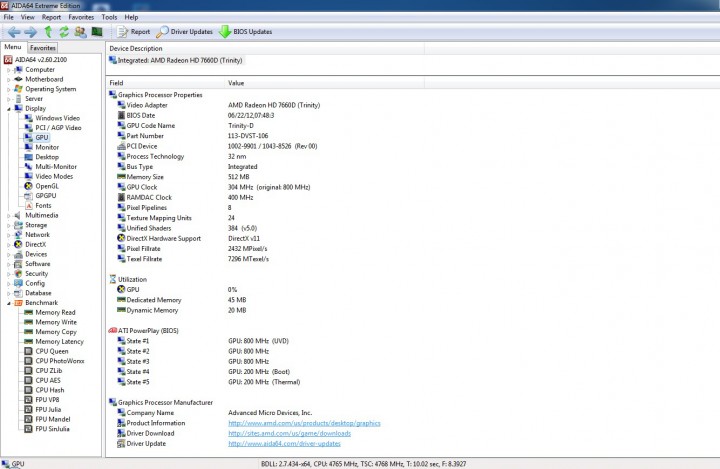This screenshot has height=469, width=720.
Task: Select the Desktop tree item
Action: (47, 157)
